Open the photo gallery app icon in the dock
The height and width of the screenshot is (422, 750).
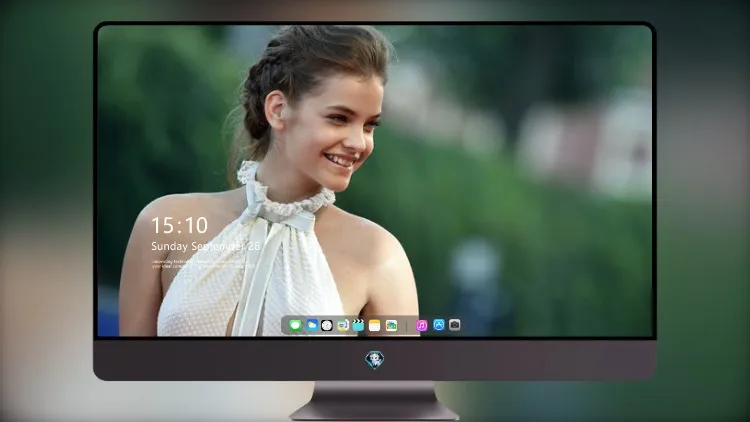point(391,325)
